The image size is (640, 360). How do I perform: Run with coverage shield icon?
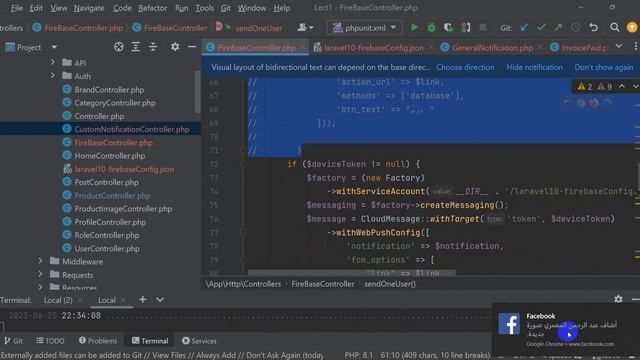point(448,28)
